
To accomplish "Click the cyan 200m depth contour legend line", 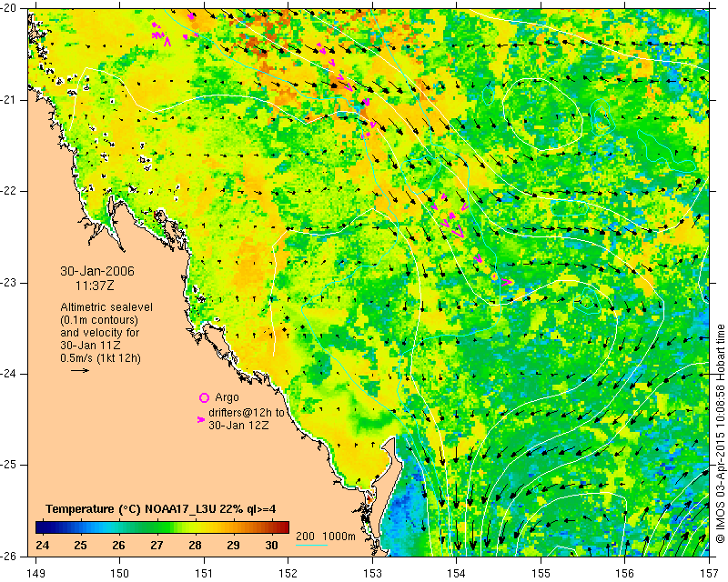I will [x=311, y=544].
